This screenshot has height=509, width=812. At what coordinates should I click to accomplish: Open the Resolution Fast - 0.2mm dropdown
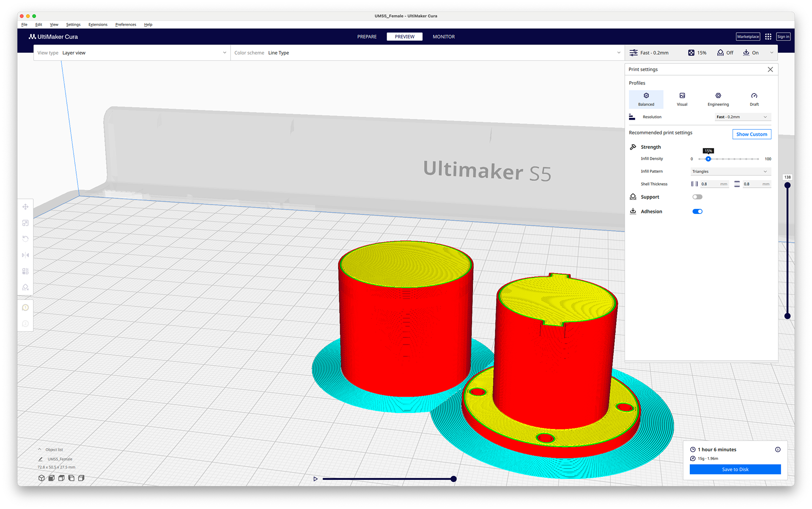[743, 117]
